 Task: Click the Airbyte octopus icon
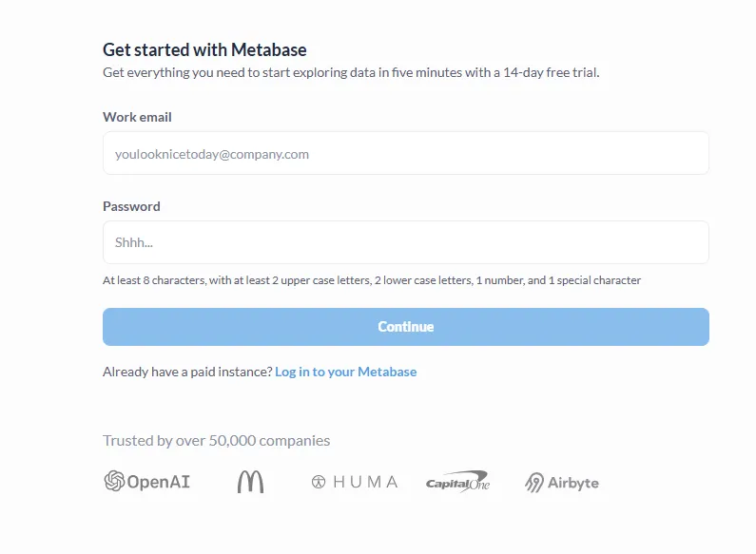(534, 482)
